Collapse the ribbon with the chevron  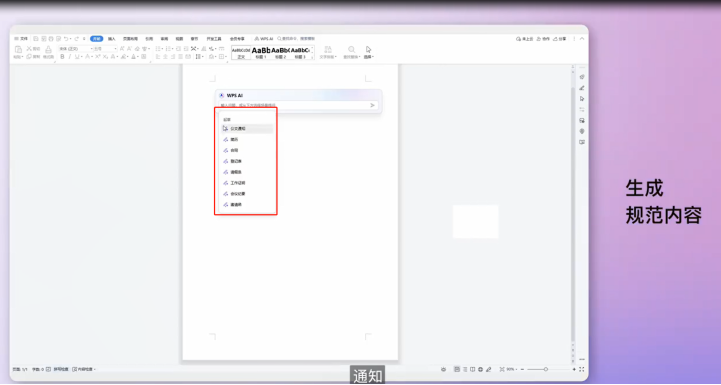click(582, 39)
